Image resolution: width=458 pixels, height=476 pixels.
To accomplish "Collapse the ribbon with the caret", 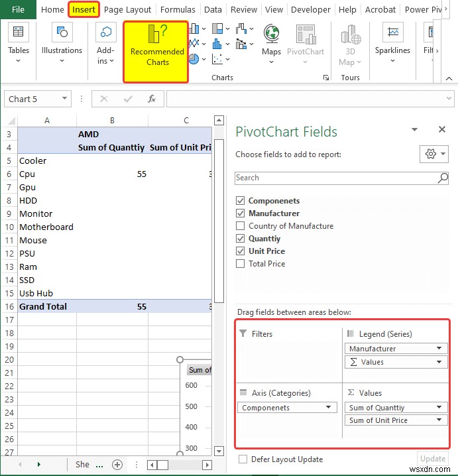I will tap(449, 79).
